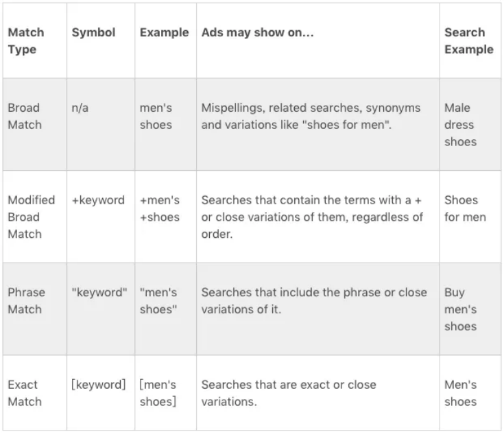The width and height of the screenshot is (504, 434).
Task: Select the "Ads may show on..." header
Action: 257,33
